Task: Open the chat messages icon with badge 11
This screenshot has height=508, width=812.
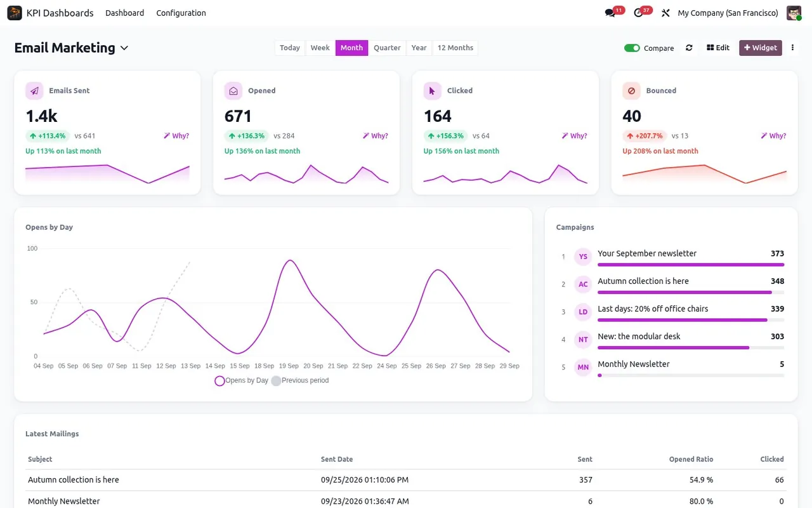Action: click(x=610, y=13)
